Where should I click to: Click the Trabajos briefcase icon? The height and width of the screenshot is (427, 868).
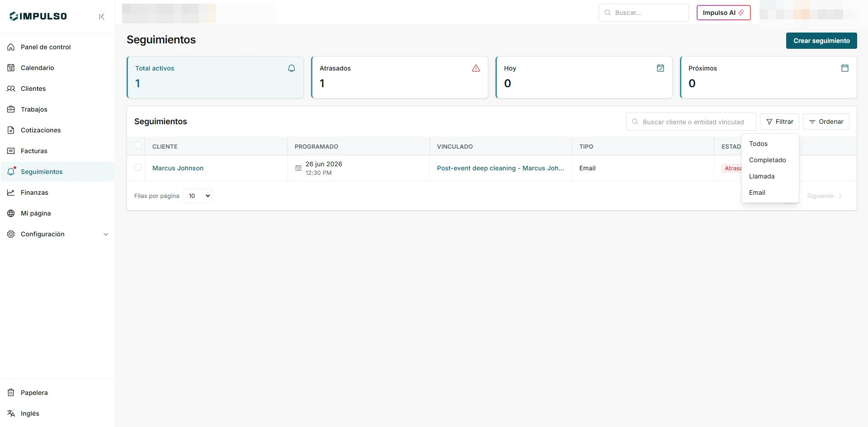11,109
